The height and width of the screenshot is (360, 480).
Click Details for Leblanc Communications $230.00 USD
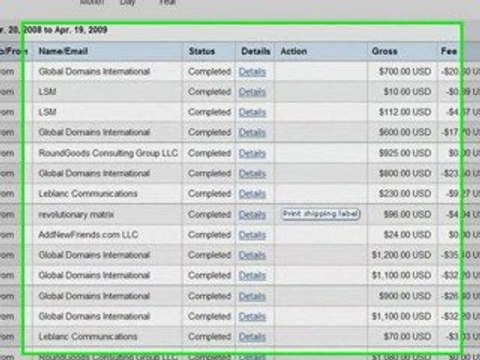(252, 194)
